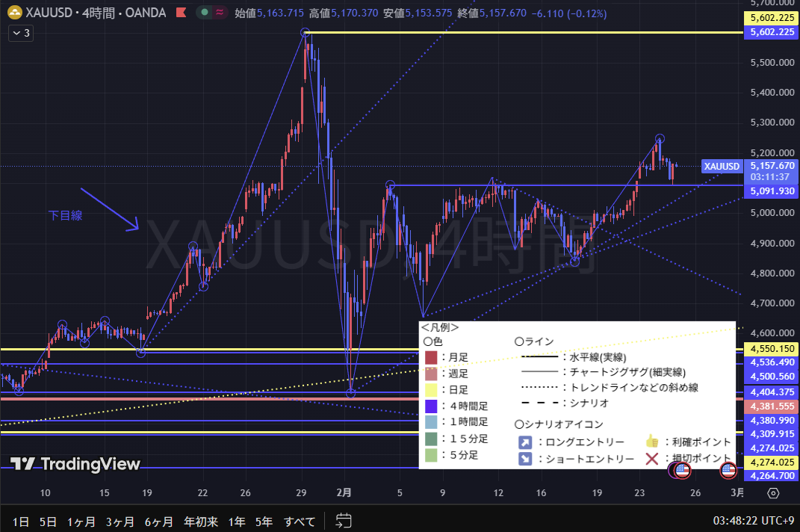Open timezone menu at 03:48:22 UTC+9

pos(754,521)
